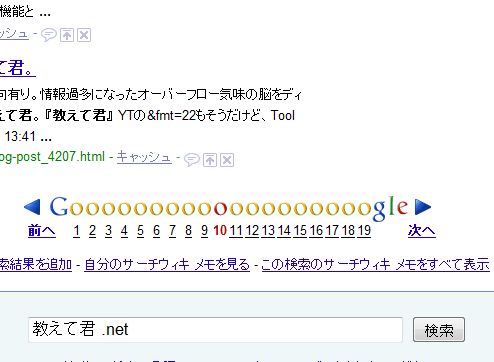This screenshot has height=362, width=494.
Task: Open results page 11
Action: [x=236, y=231]
